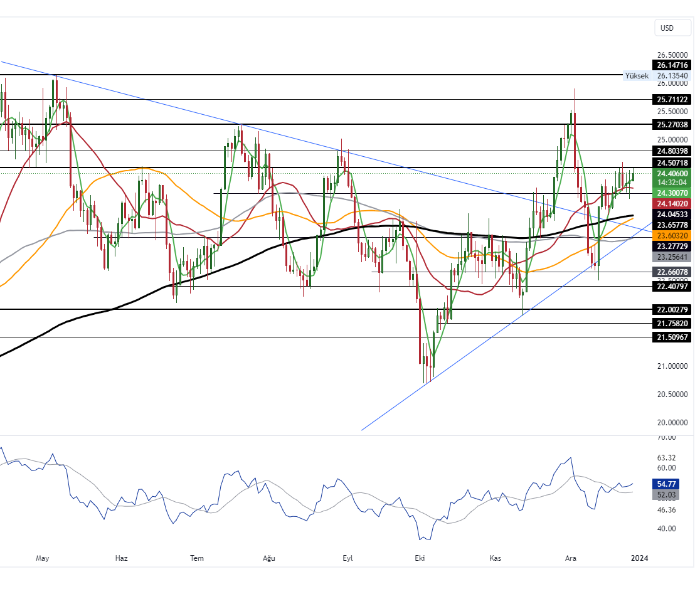Click the May month label on timeline
The height and width of the screenshot is (589, 700).
coord(42,557)
